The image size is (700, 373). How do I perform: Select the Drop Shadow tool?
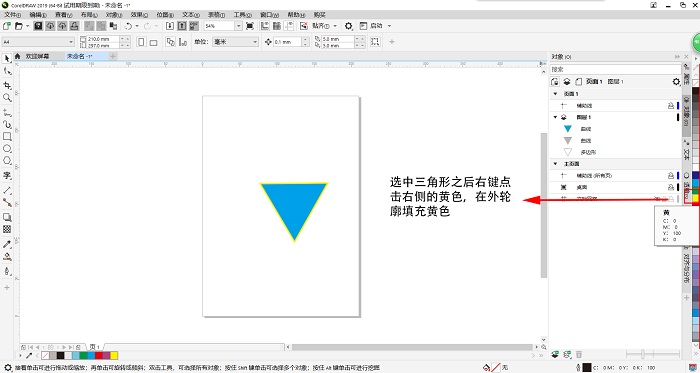coord(7,217)
